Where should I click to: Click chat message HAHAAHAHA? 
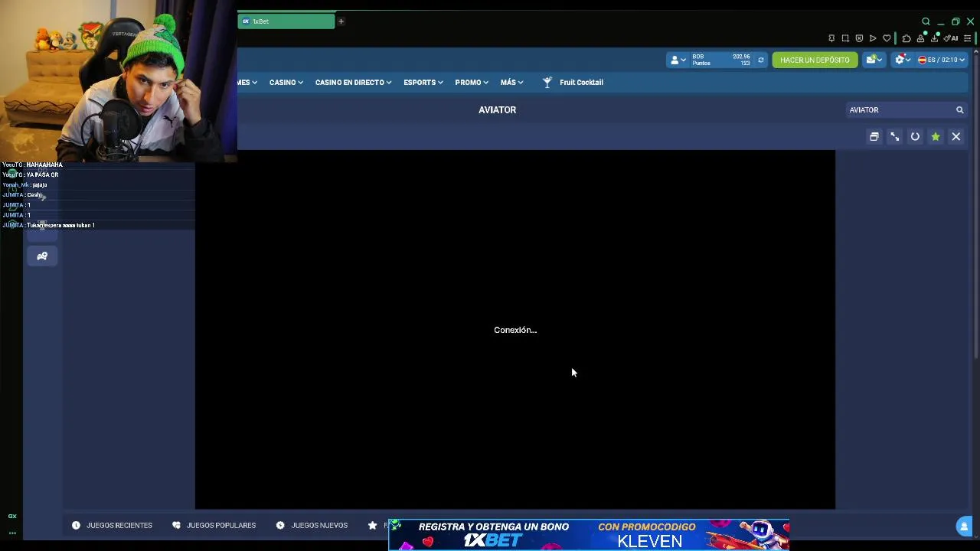(44, 165)
